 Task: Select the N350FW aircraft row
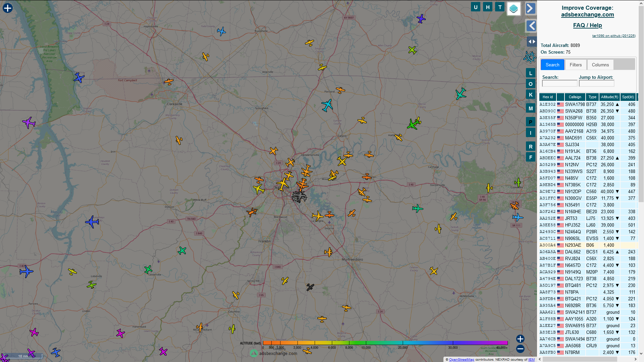tap(588, 118)
